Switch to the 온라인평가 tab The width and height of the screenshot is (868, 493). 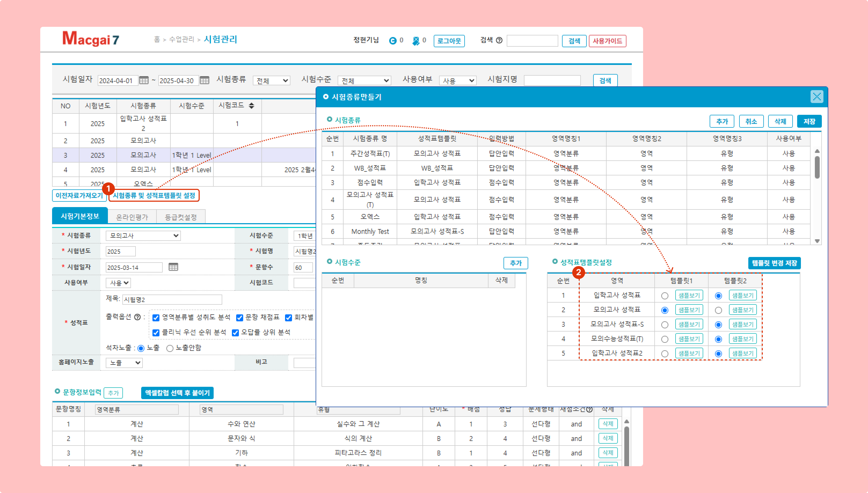(132, 217)
